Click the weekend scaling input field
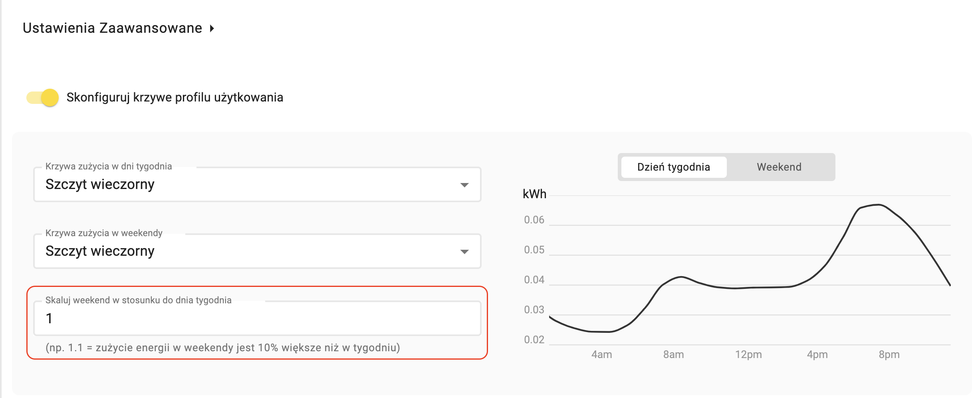The image size is (980, 398). [257, 318]
